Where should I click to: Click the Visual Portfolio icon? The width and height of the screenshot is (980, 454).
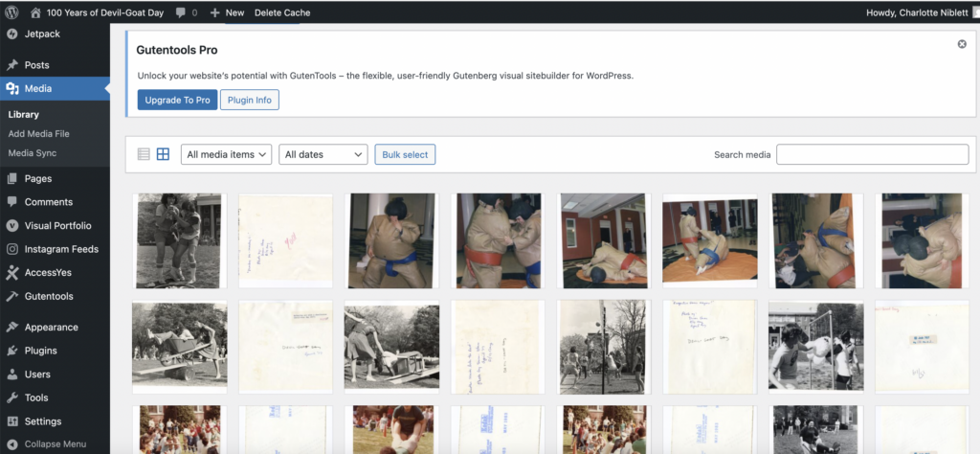point(11,226)
